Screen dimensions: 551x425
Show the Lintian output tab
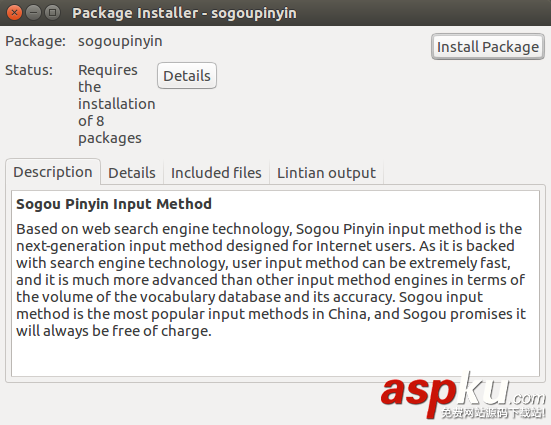[326, 173]
